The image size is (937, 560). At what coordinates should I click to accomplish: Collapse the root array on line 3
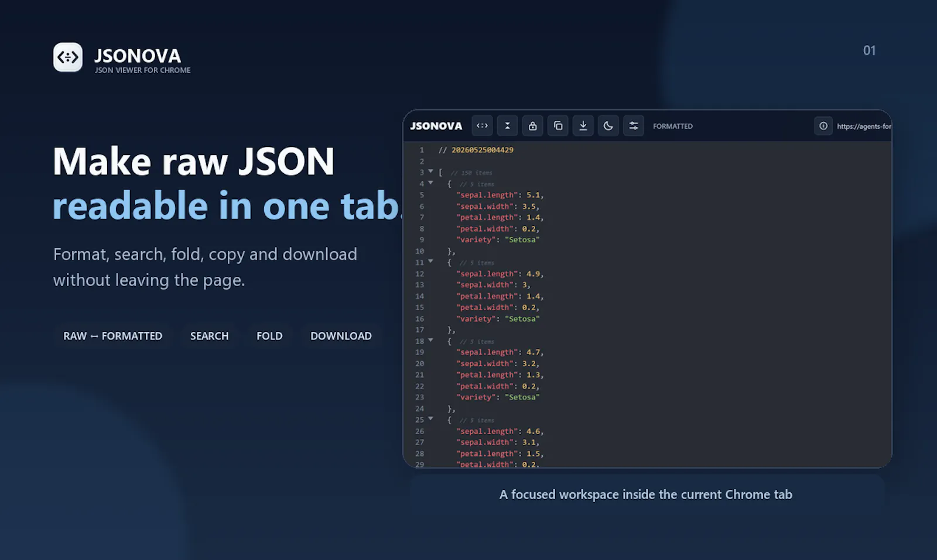tap(430, 171)
